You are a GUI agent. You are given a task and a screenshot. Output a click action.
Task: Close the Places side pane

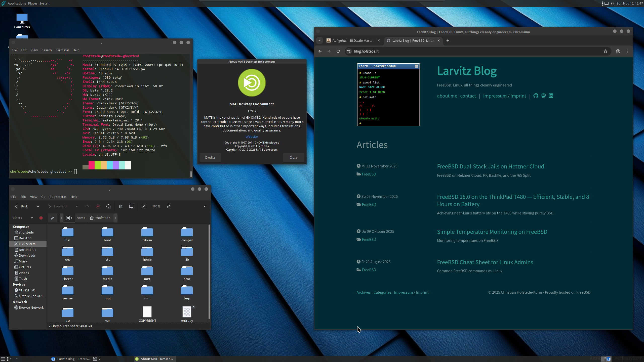41,218
